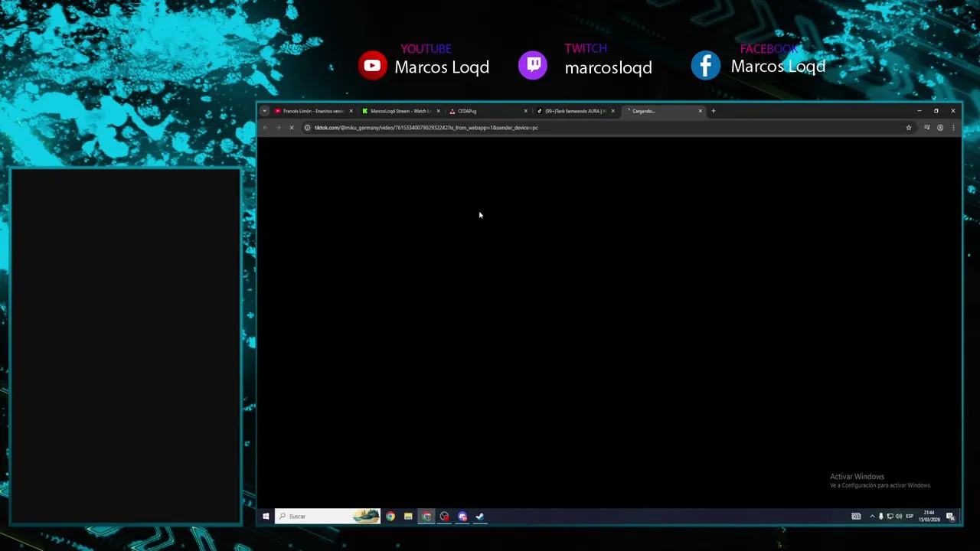Open the touch keyboard tray icon
980x551 pixels.
pos(856,517)
